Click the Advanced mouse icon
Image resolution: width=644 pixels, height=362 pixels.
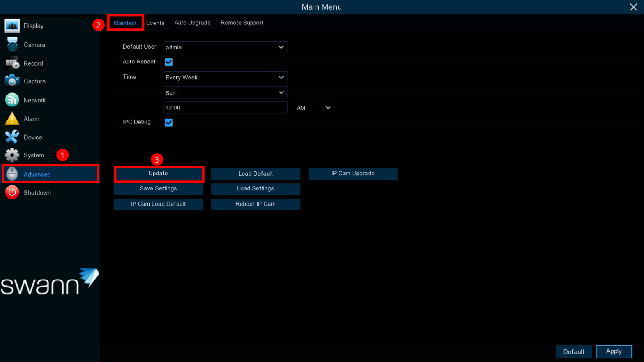(12, 174)
